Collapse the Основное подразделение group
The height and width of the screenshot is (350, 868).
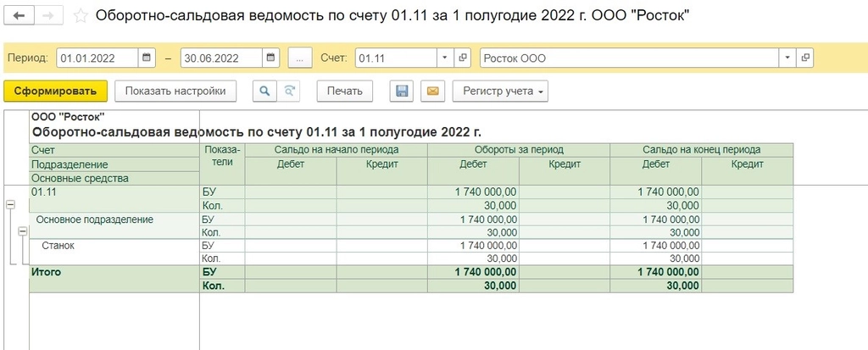coord(22,231)
